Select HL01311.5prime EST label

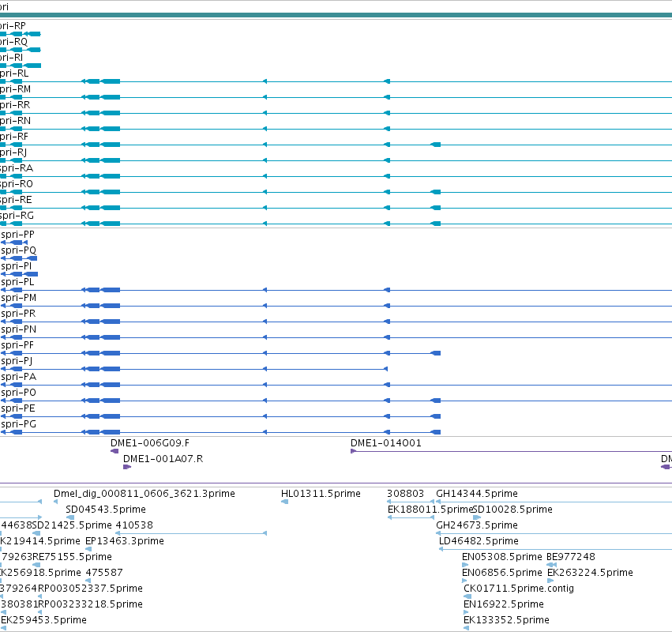click(x=321, y=494)
